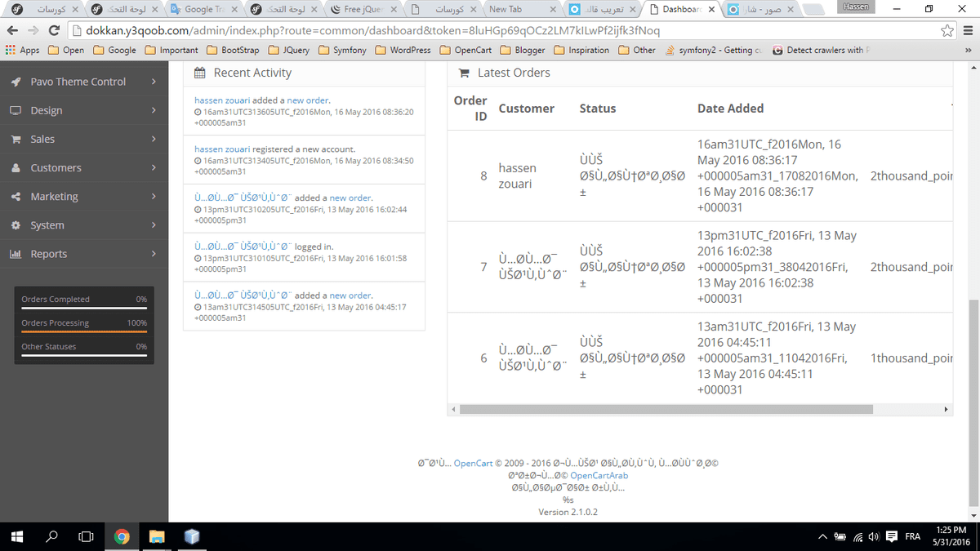
Task: Click the Orders Completed progress bar
Action: pos(84,309)
